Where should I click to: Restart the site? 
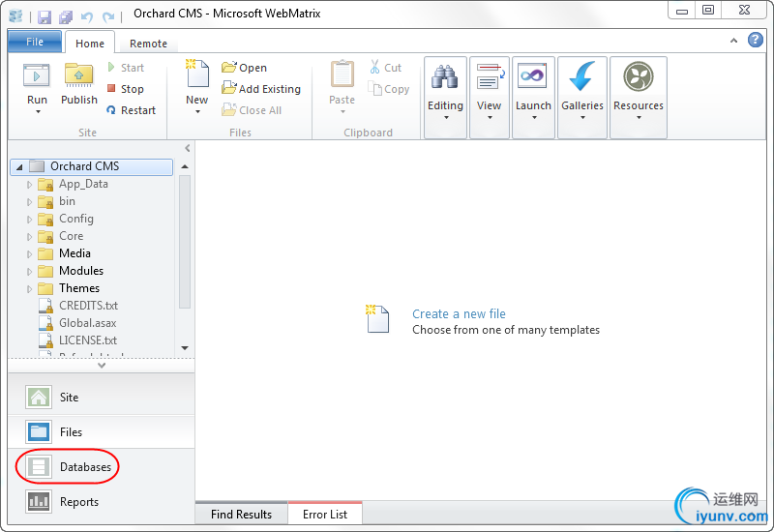(x=132, y=110)
